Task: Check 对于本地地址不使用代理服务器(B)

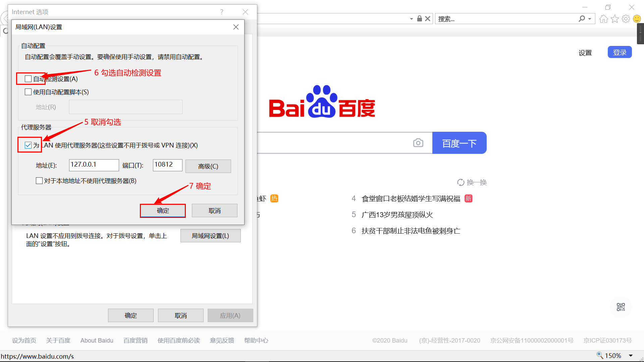Action: pyautogui.click(x=39, y=181)
